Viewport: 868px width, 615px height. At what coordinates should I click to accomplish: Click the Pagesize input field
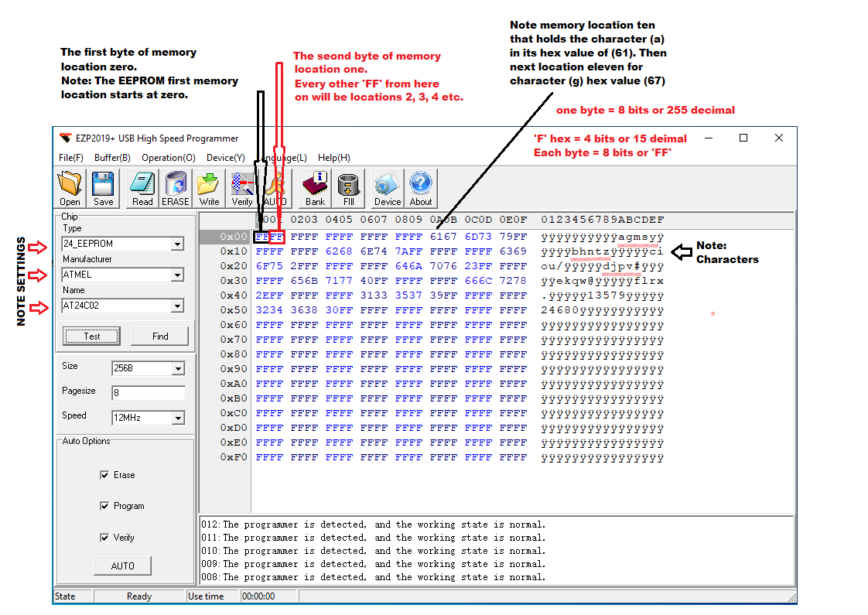tap(147, 393)
